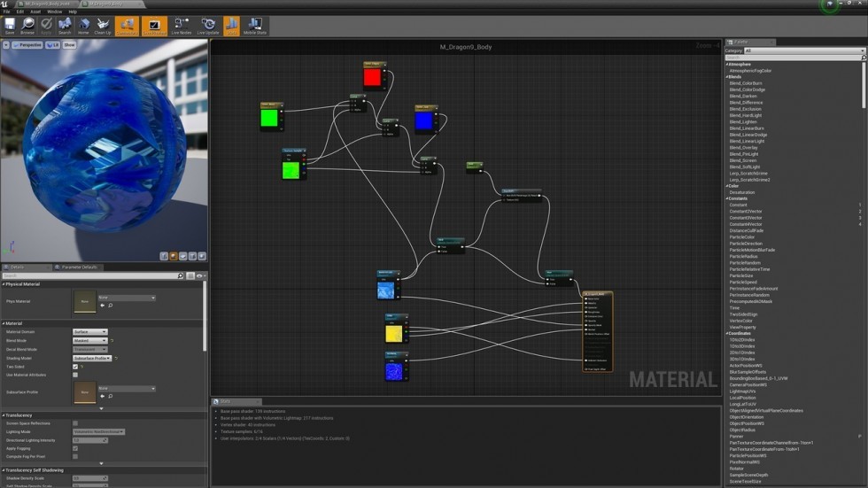The image size is (868, 488).
Task: Select the cube preview mesh icon
Action: (x=192, y=256)
